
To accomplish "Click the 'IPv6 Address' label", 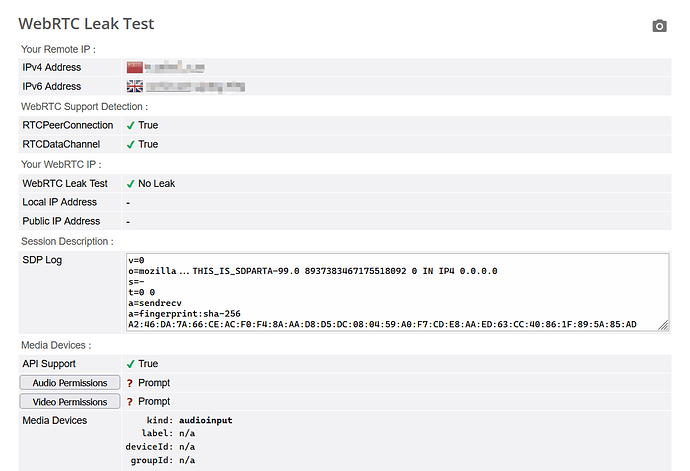I will click(x=52, y=86).
